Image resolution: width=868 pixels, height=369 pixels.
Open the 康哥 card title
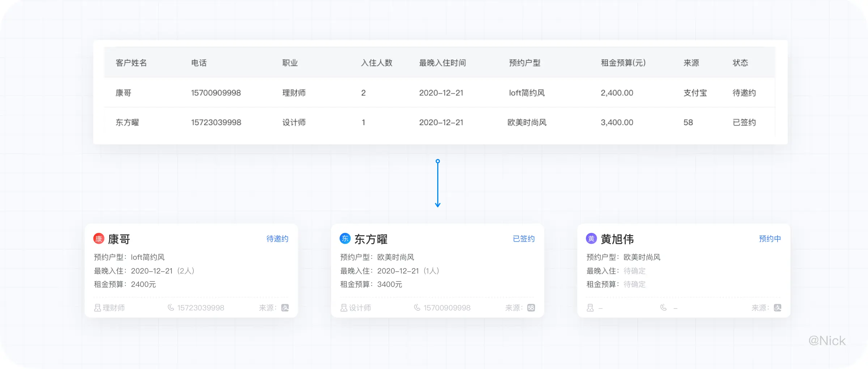[119, 239]
